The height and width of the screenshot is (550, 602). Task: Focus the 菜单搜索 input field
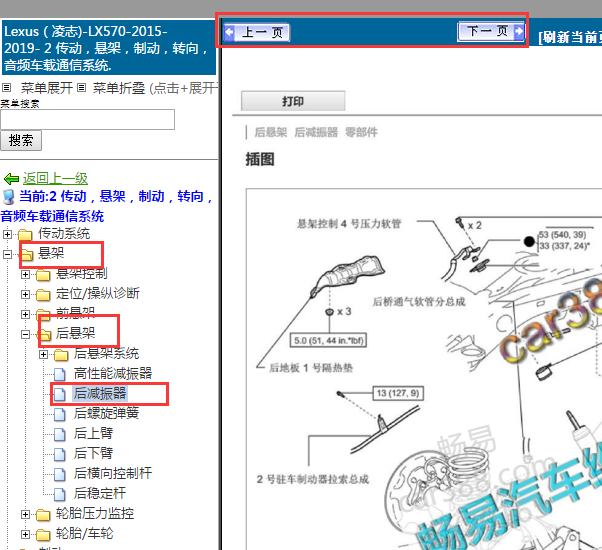(88, 119)
